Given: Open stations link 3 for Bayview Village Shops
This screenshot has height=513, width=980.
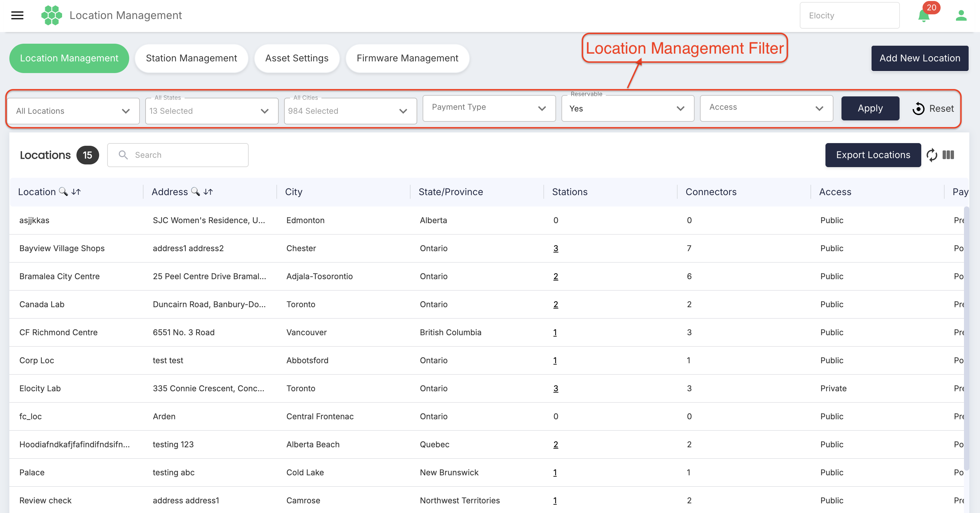Looking at the screenshot, I should tap(555, 248).
